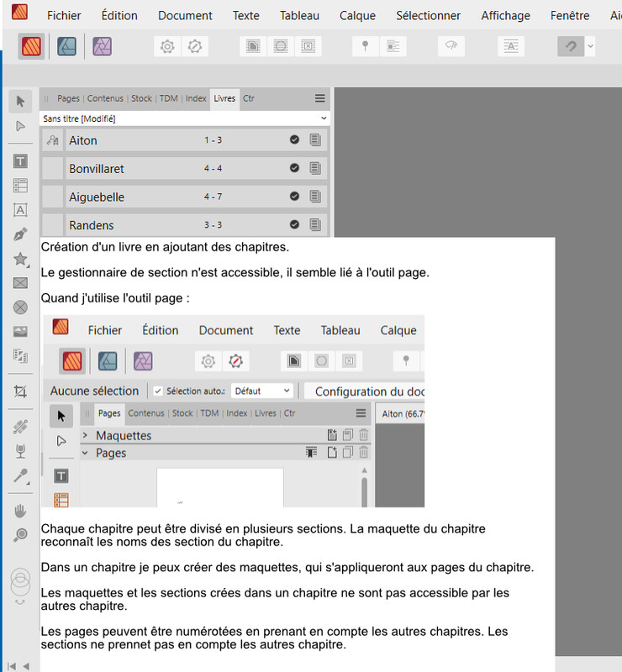The image size is (622, 672).
Task: Click the page thumbnail in embedded Pages panel
Action: tap(220, 488)
